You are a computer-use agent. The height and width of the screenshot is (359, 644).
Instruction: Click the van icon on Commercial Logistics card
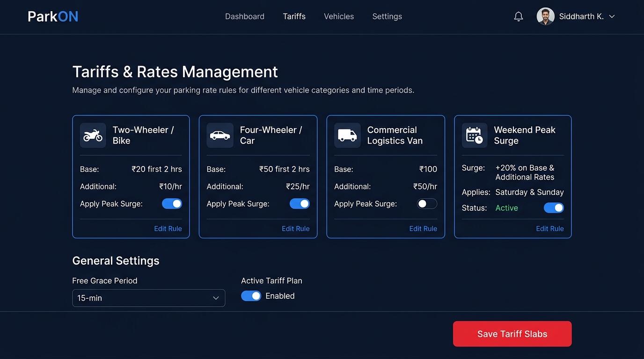347,136
